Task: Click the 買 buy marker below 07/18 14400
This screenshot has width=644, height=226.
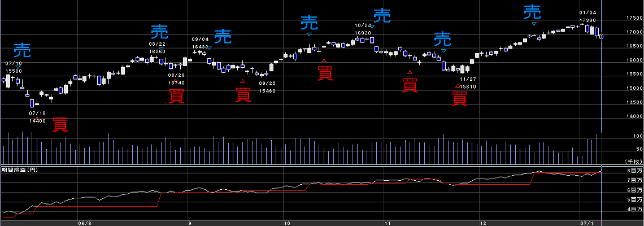Action: point(60,124)
